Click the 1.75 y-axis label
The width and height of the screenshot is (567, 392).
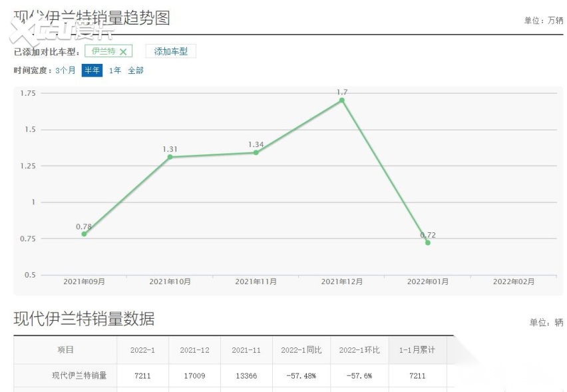pyautogui.click(x=28, y=93)
